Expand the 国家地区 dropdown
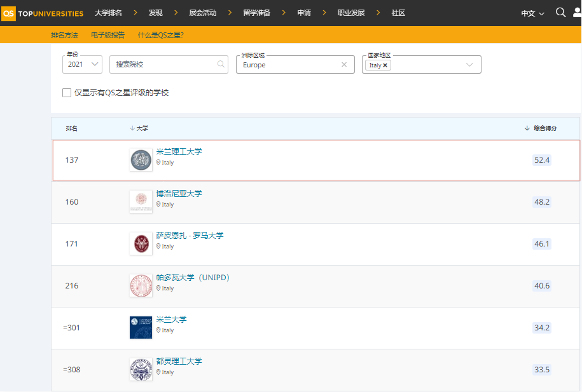This screenshot has width=582, height=392. coord(469,64)
